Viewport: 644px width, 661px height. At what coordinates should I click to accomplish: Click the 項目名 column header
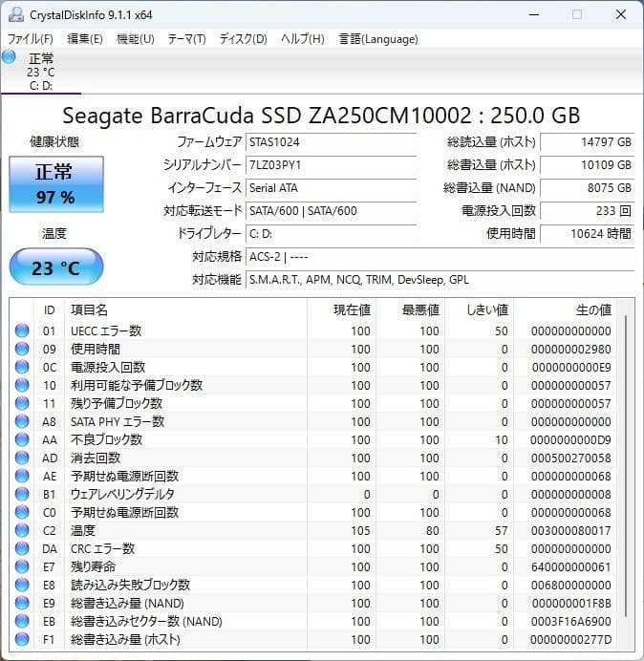185,310
